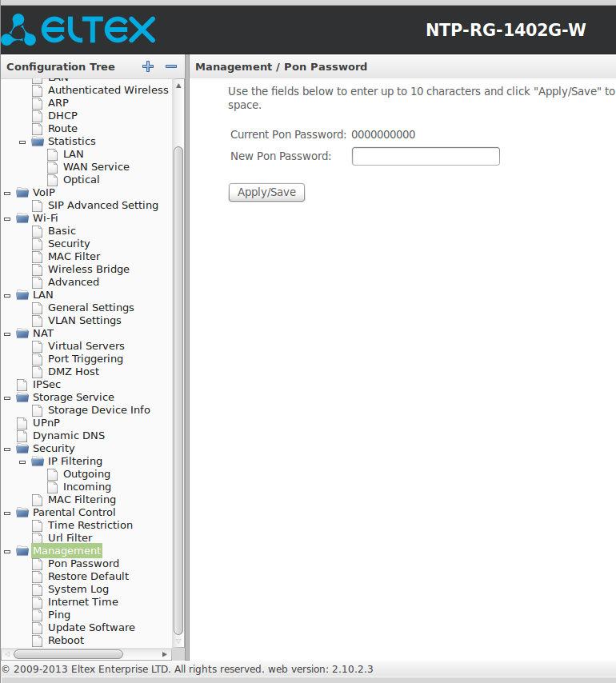This screenshot has width=616, height=683.
Task: Click the page icon beside Ping
Action: tap(38, 615)
